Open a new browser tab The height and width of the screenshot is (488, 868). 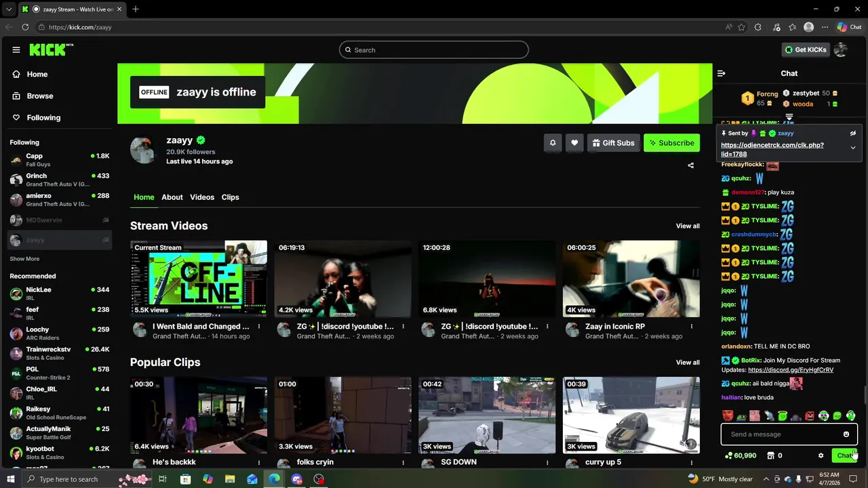[x=136, y=9]
